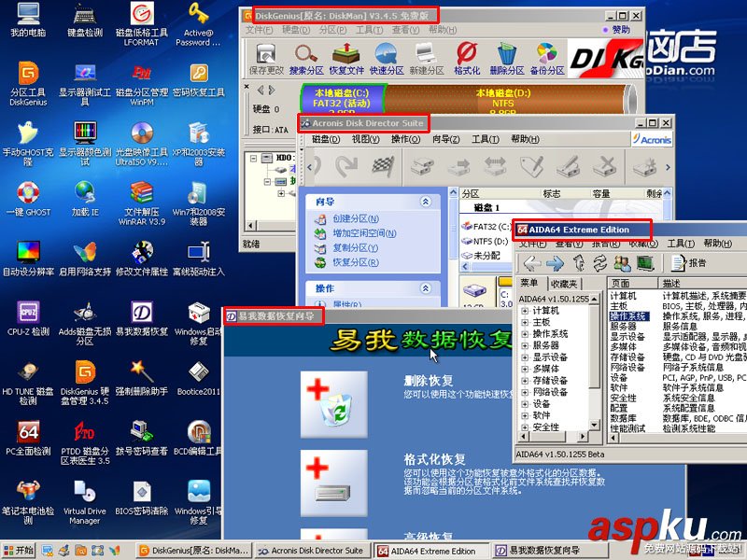Click the refresh icon in AIDA64 toolbar
This screenshot has width=747, height=560.
click(600, 264)
